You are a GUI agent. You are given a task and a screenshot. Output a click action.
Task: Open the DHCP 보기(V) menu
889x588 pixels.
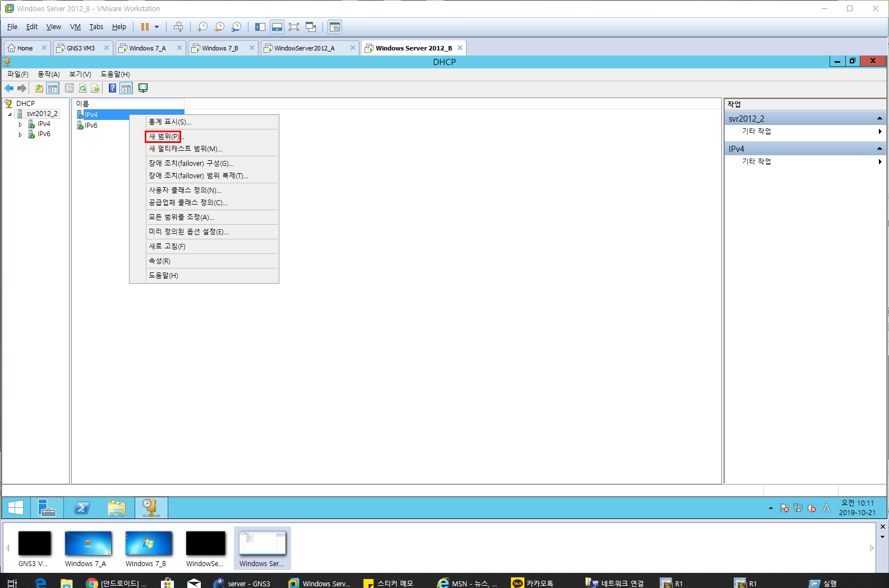pyautogui.click(x=80, y=74)
